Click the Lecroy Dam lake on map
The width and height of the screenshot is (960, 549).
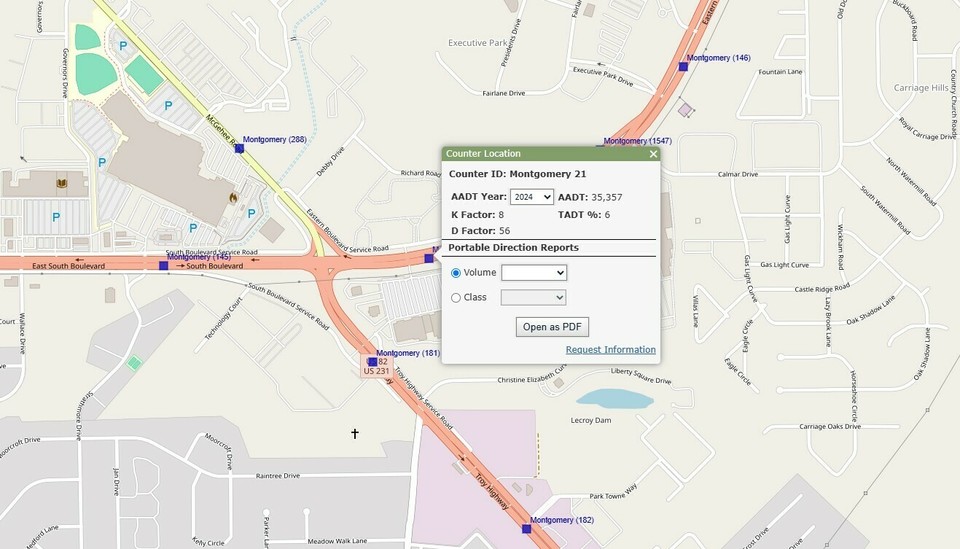click(614, 399)
